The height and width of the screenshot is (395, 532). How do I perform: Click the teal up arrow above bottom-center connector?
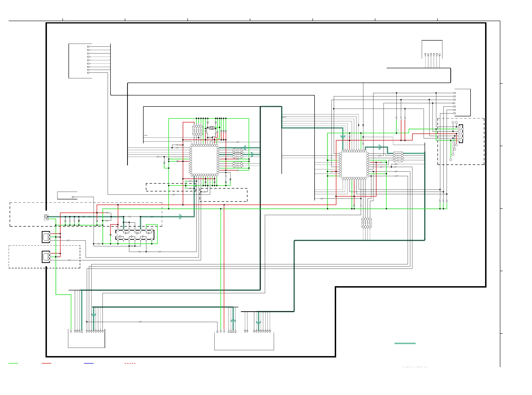click(233, 320)
